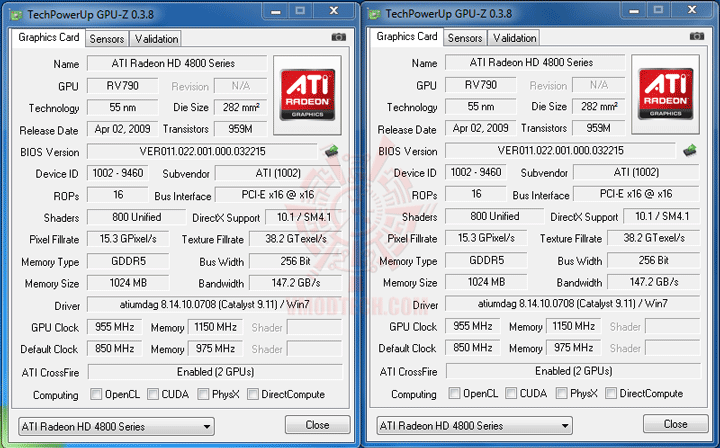
Task: Click the BIOS save chip icon in right window
Action: (x=690, y=150)
